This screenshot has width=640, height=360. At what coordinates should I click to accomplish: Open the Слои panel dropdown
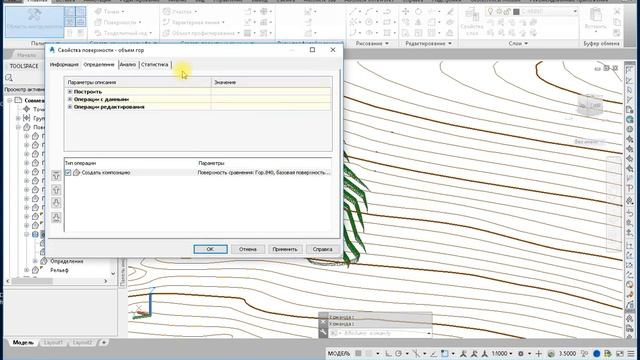pos(518,43)
